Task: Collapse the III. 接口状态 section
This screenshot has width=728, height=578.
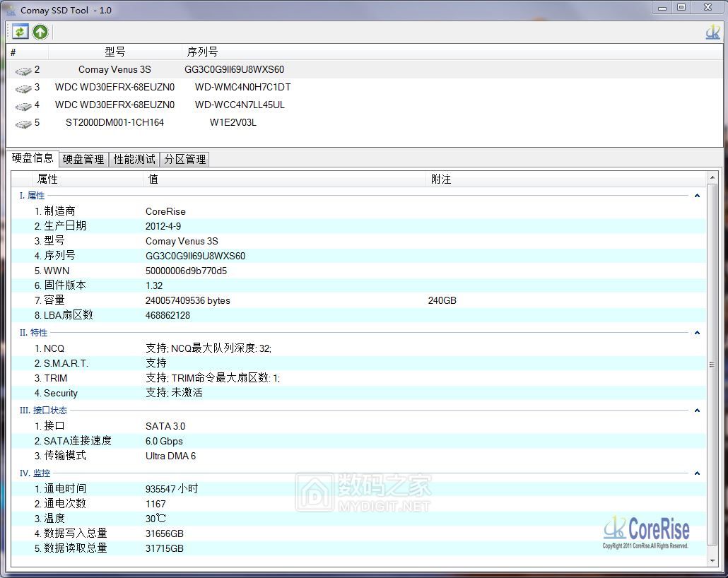Action: pyautogui.click(x=697, y=410)
